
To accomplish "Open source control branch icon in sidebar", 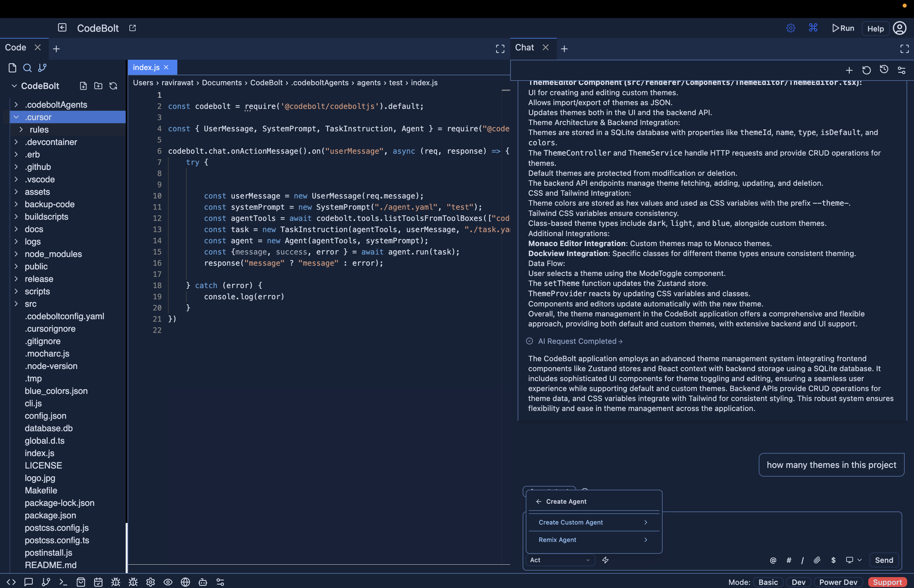I will 42,68.
